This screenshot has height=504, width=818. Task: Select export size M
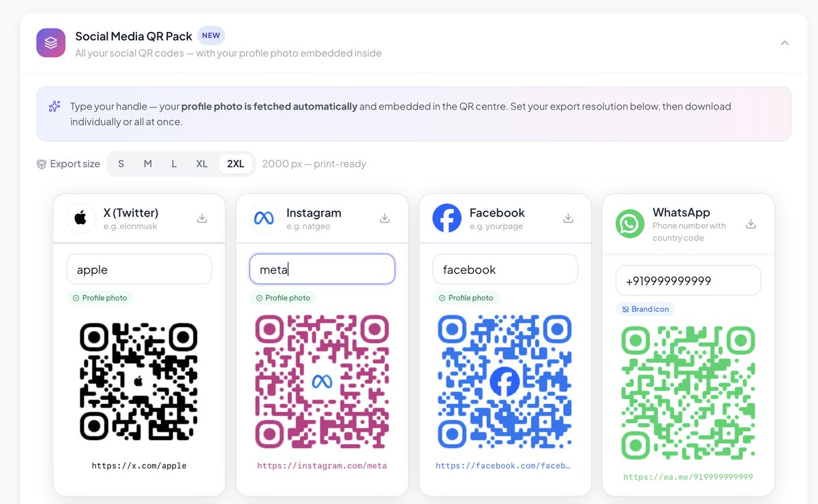(147, 164)
